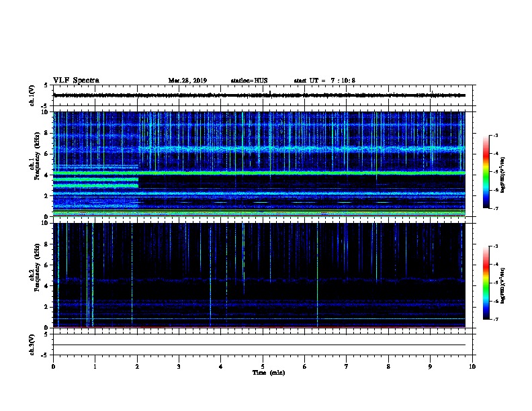Click the ch.2 spectrogram panel
532x411 pixels.
[x=259, y=275]
